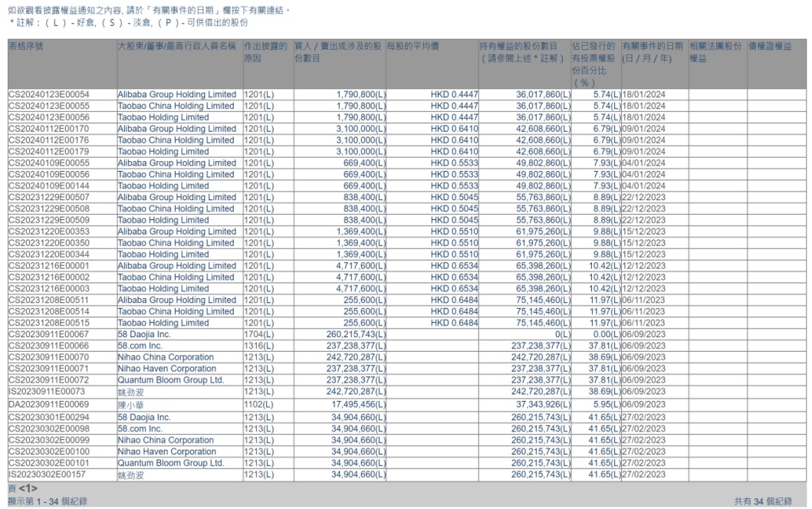The width and height of the screenshot is (812, 509).
Task: Open the 04/01/2024 date link in row CS20240109E00144
Action: [644, 186]
